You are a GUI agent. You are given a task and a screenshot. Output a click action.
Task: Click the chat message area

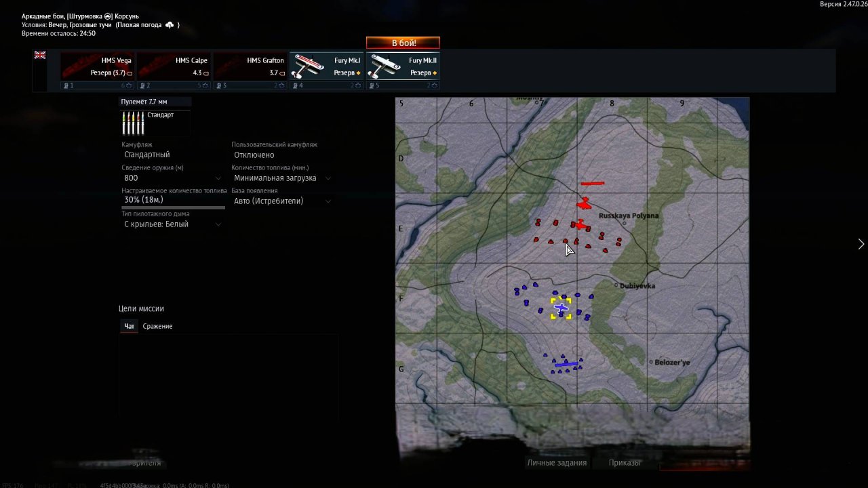229,376
